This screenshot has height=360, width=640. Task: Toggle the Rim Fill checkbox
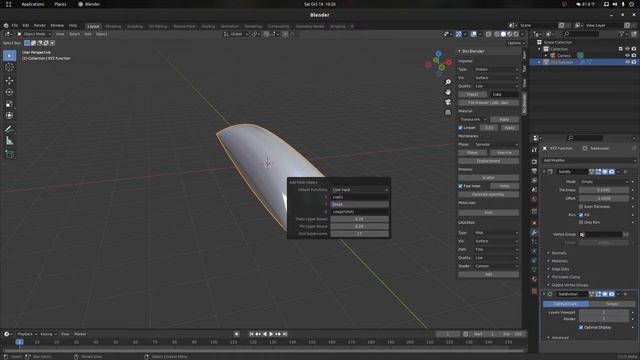tap(581, 215)
